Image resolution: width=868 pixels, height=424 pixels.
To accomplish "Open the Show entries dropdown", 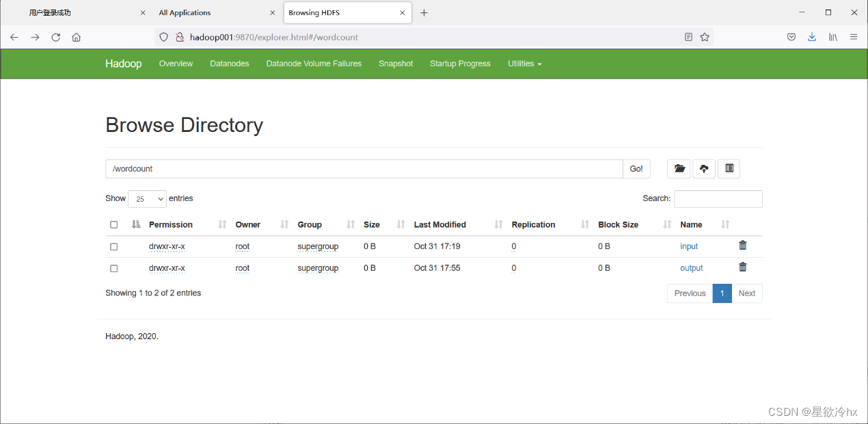I will click(x=147, y=199).
